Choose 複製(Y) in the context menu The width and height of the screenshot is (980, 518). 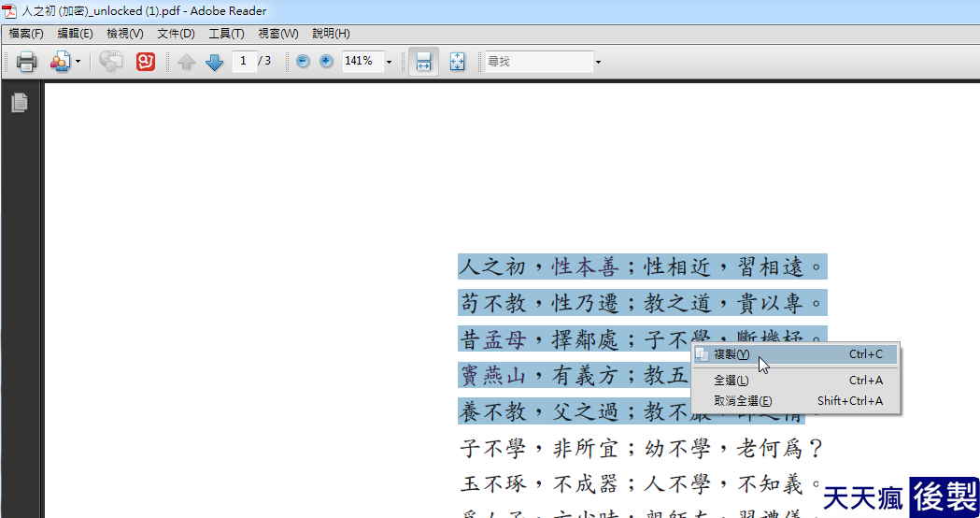click(x=796, y=354)
